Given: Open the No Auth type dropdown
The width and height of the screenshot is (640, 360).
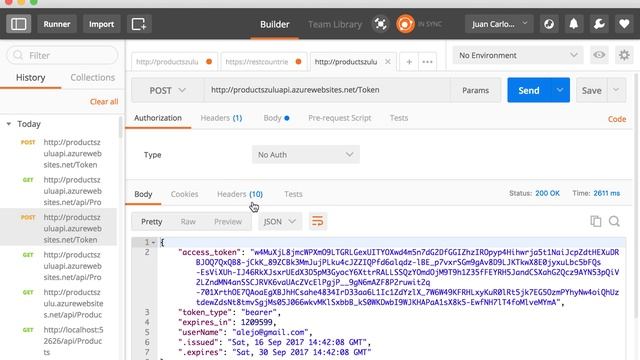Looking at the screenshot, I should [306, 155].
